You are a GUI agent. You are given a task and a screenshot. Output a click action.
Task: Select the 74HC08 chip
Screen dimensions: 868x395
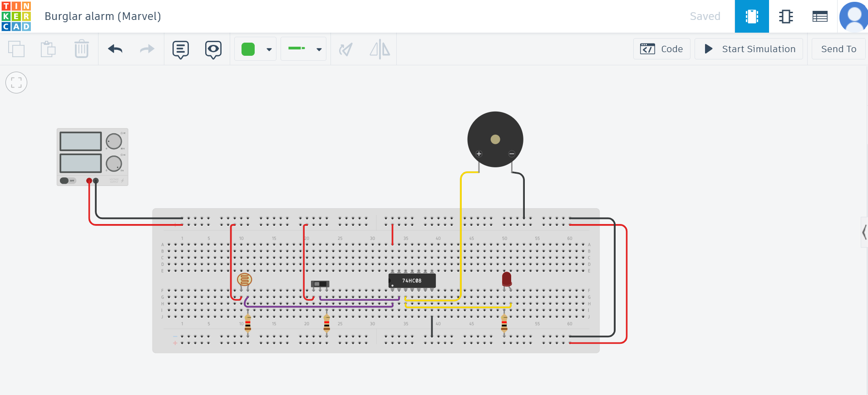[x=412, y=281]
